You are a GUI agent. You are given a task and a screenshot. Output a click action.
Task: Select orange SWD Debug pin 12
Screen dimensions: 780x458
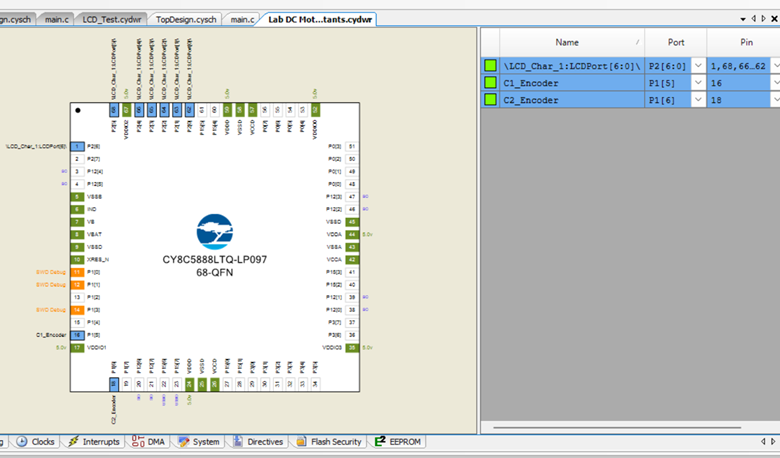click(77, 284)
